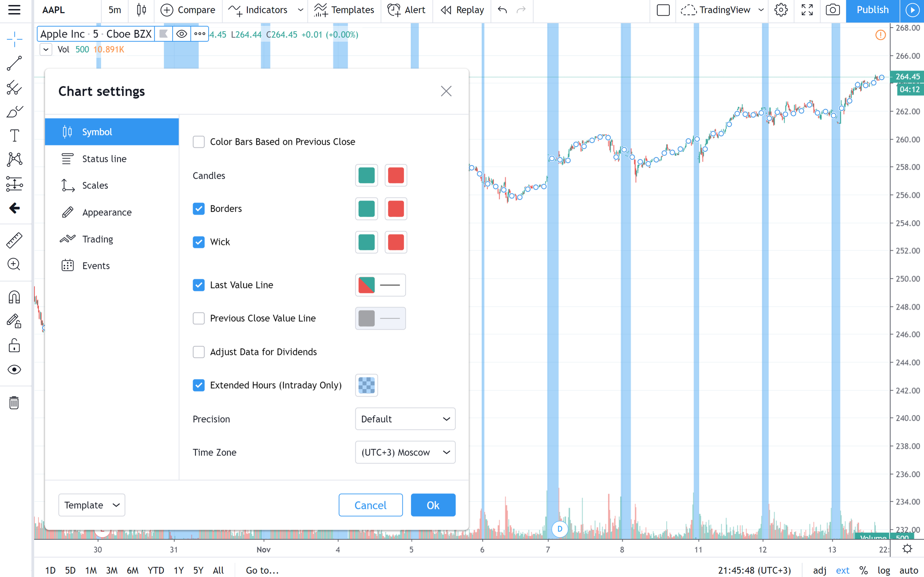Open the Time Zone dropdown
This screenshot has width=924, height=577.
(x=405, y=452)
